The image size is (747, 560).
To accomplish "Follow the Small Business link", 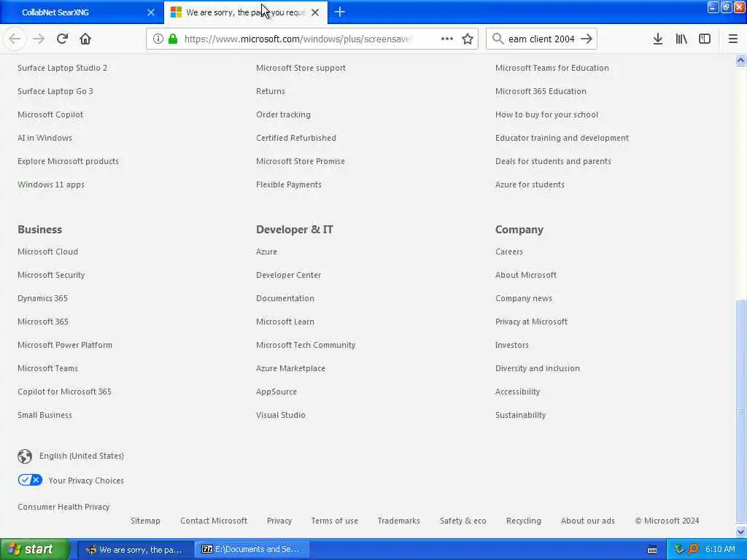I will click(44, 415).
